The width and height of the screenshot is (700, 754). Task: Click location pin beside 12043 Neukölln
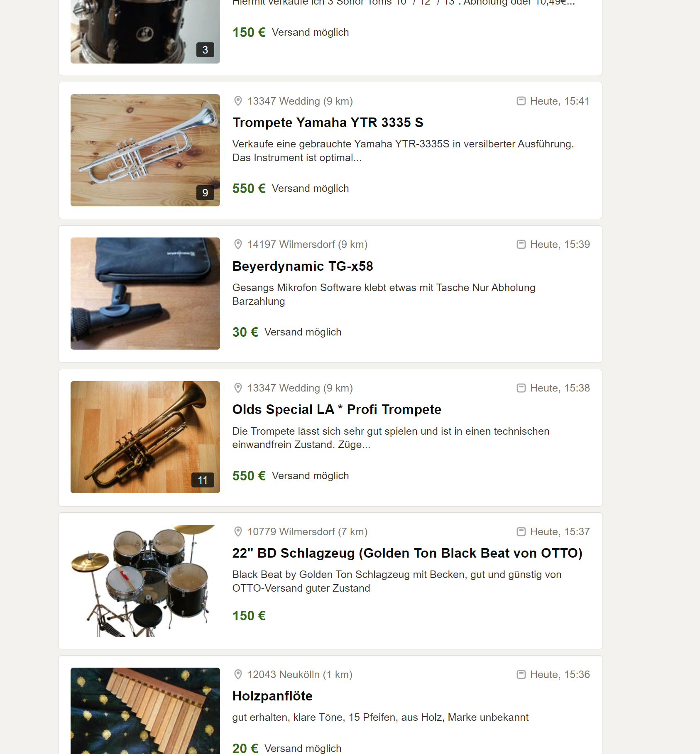[x=238, y=674]
